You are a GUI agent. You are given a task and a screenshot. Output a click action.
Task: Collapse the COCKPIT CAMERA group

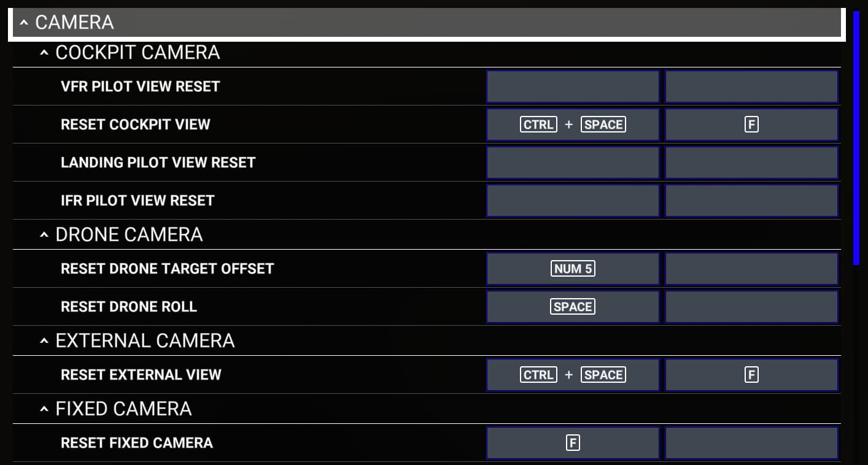click(44, 53)
